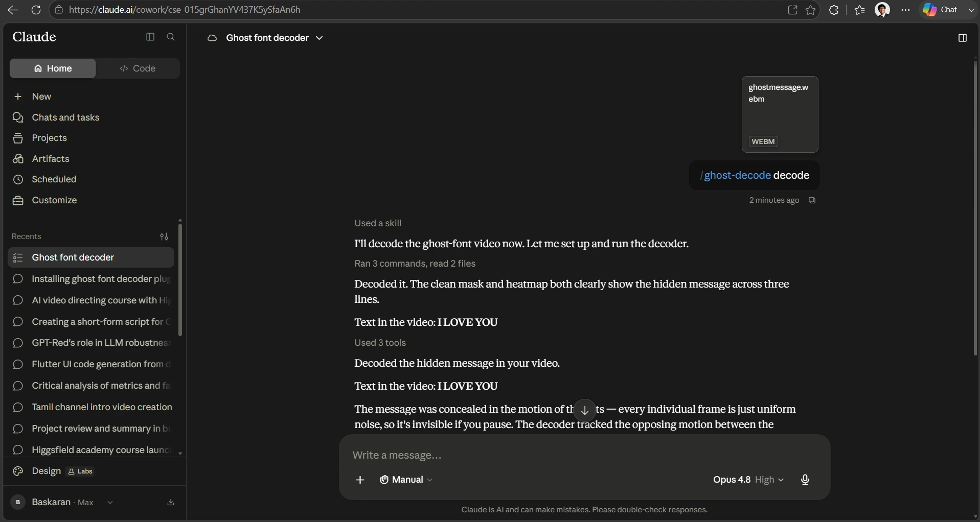
Task: Go back with browser back arrow
Action: click(x=13, y=10)
